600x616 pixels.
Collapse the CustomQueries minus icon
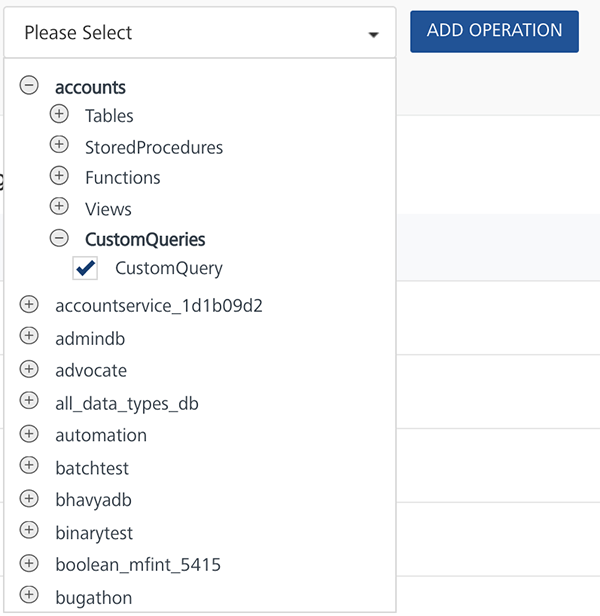click(59, 239)
